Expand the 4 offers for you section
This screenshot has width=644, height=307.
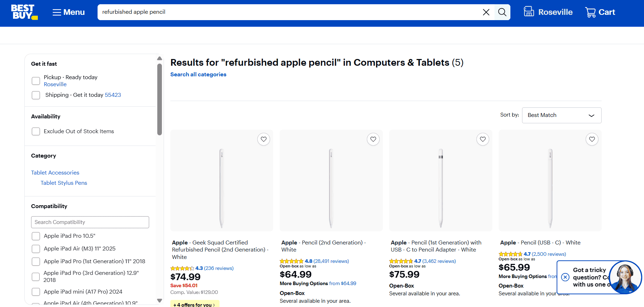195,304
